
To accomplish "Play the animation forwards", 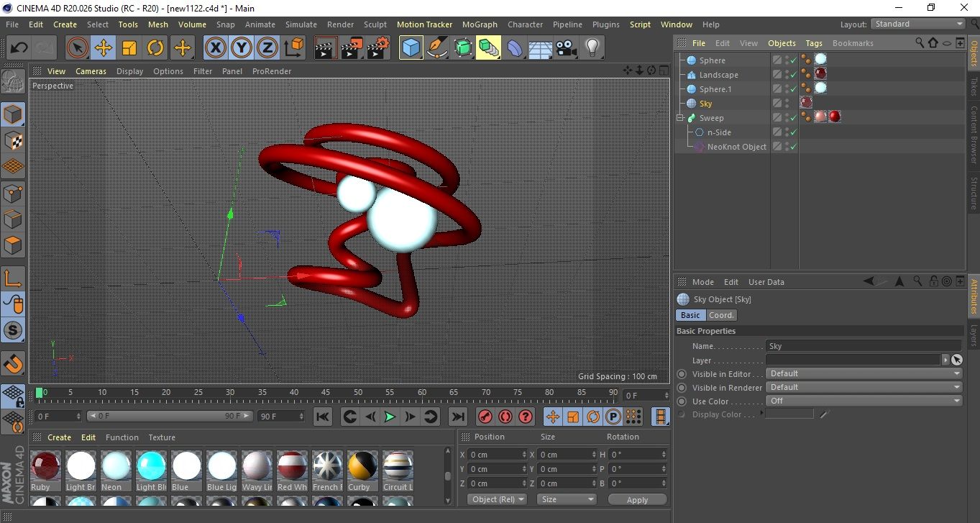I will [390, 417].
